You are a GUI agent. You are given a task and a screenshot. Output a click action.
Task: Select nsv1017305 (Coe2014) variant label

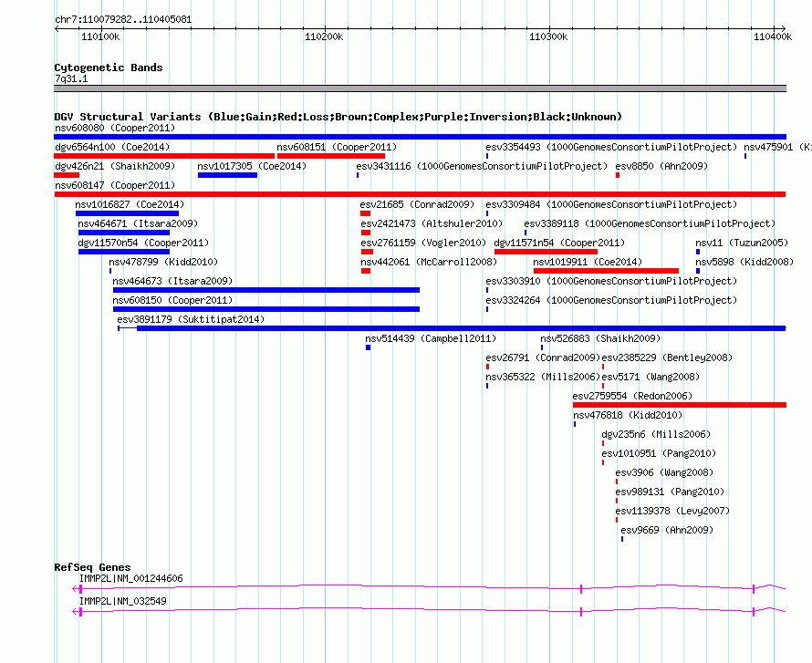252,166
